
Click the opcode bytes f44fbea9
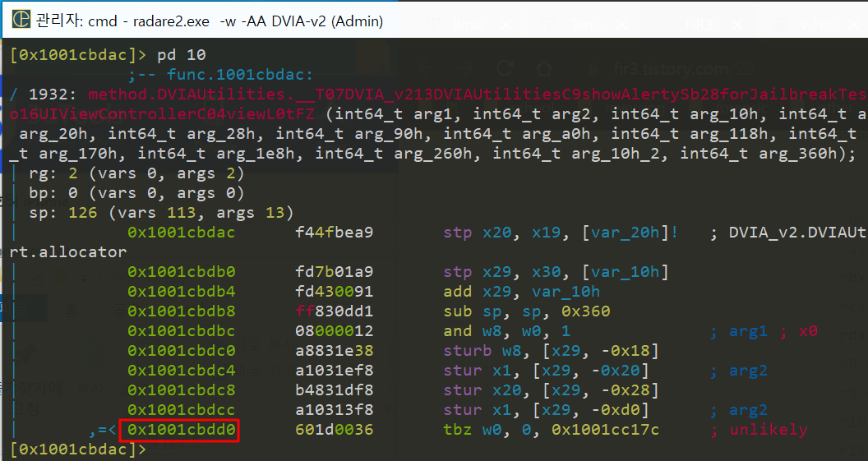coord(335,233)
